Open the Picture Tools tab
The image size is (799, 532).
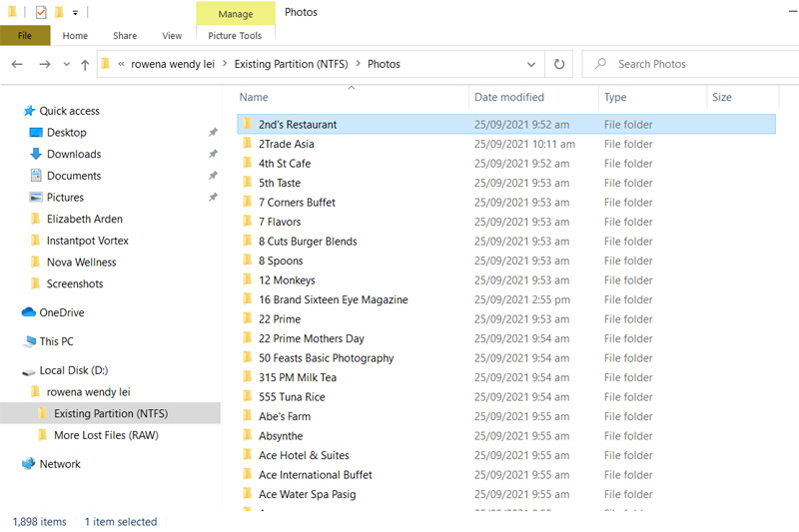tap(235, 36)
